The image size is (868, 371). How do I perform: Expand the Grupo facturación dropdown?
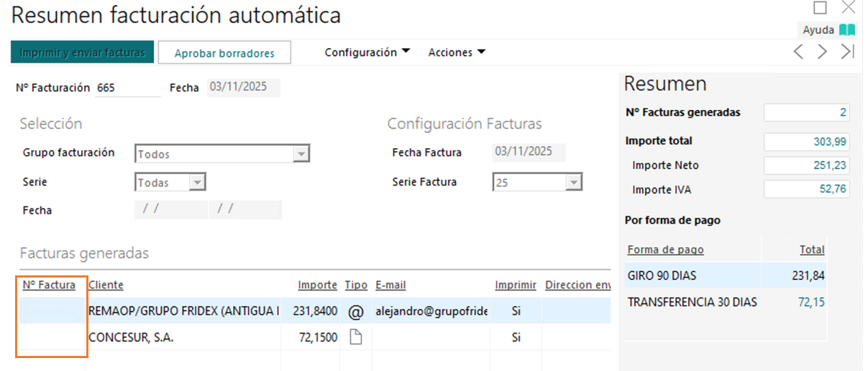(302, 154)
